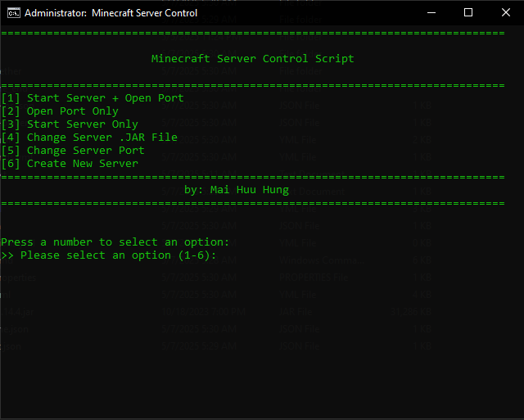This screenshot has height=420, width=524.
Task: Minimize the Minecraft Server Control window
Action: point(431,13)
